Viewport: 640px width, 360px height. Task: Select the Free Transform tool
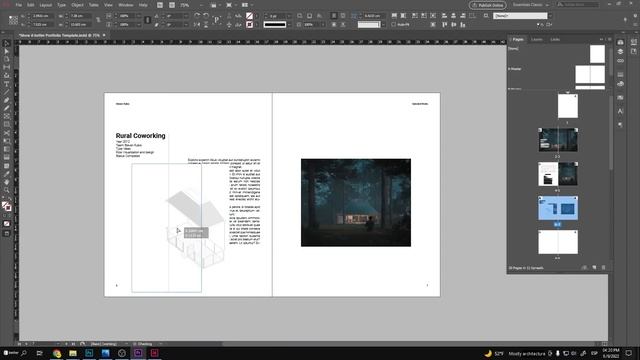[x=7, y=141]
